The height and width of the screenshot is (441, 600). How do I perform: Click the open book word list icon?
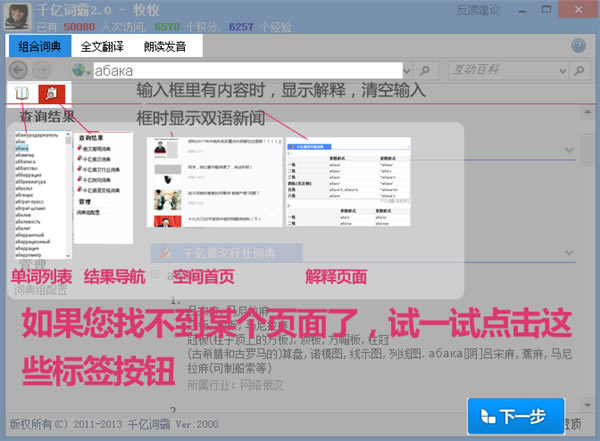click(x=22, y=93)
